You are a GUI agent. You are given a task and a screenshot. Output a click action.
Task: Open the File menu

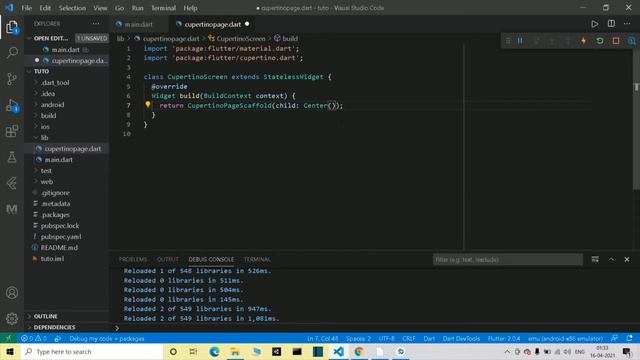(x=27, y=8)
